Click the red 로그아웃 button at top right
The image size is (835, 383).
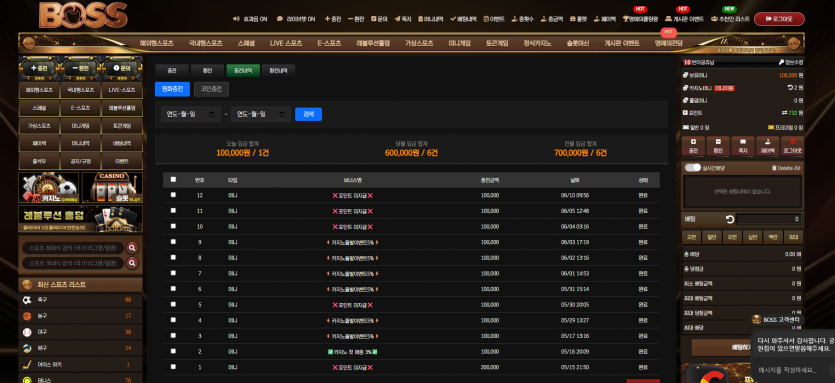coord(779,19)
